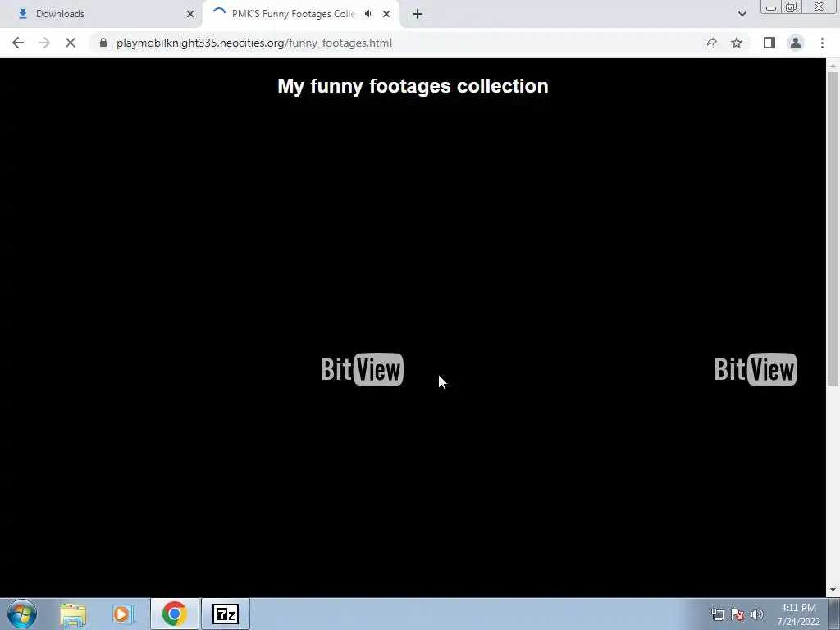Open Chrome three-dot menu
This screenshot has width=840, height=630.
(x=822, y=43)
